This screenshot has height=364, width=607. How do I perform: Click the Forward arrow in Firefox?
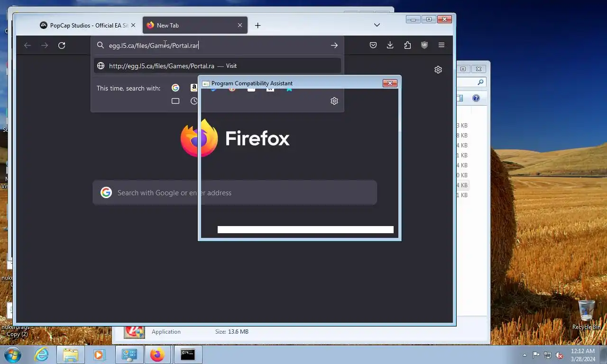click(45, 45)
